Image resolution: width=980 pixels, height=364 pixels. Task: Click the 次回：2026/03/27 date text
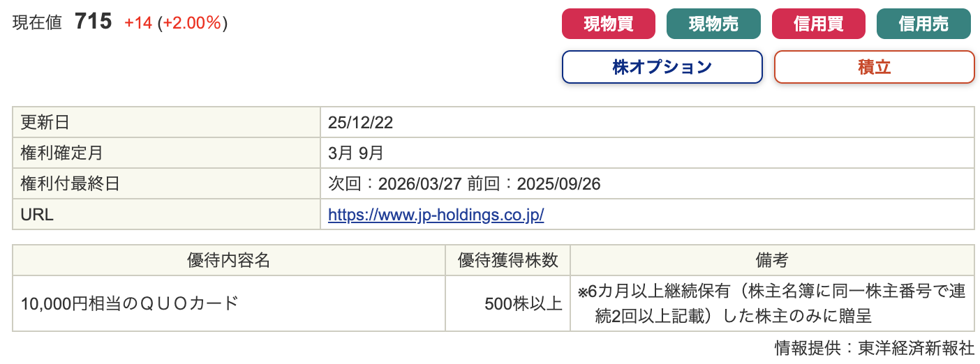point(394,184)
